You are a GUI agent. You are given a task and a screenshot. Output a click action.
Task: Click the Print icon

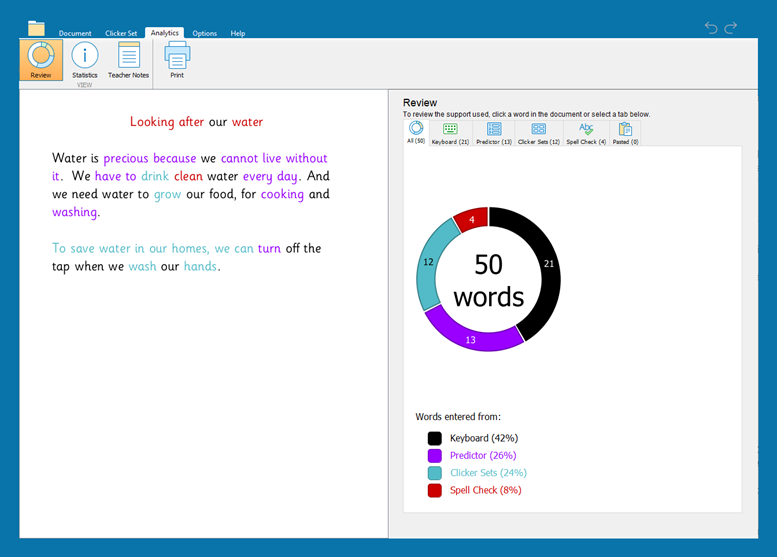pos(177,59)
